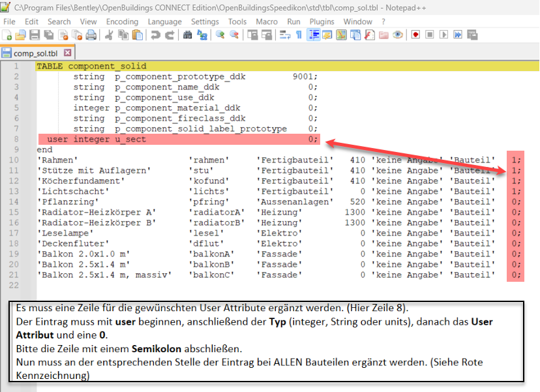The height and width of the screenshot is (392, 540).
Task: Click the New file toolbar icon
Action: [x=7, y=35]
